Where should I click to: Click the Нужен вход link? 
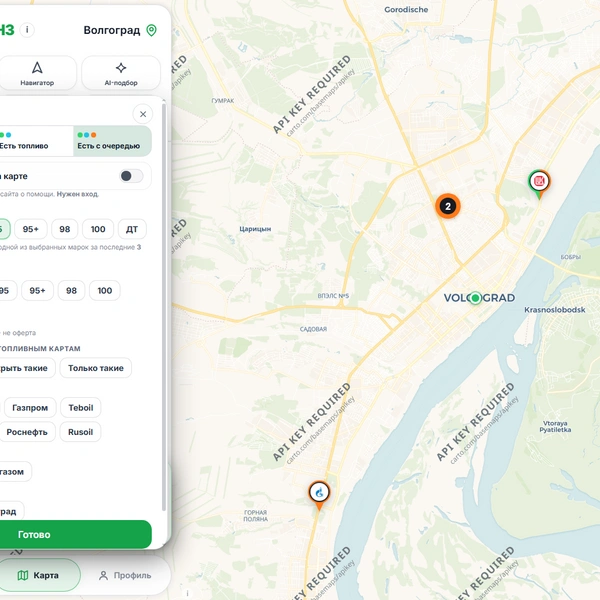(x=78, y=194)
